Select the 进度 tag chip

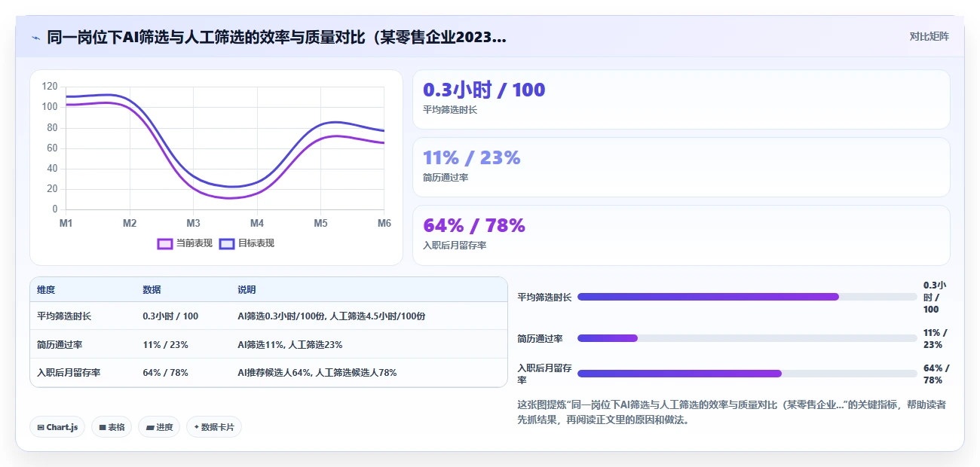(x=159, y=427)
